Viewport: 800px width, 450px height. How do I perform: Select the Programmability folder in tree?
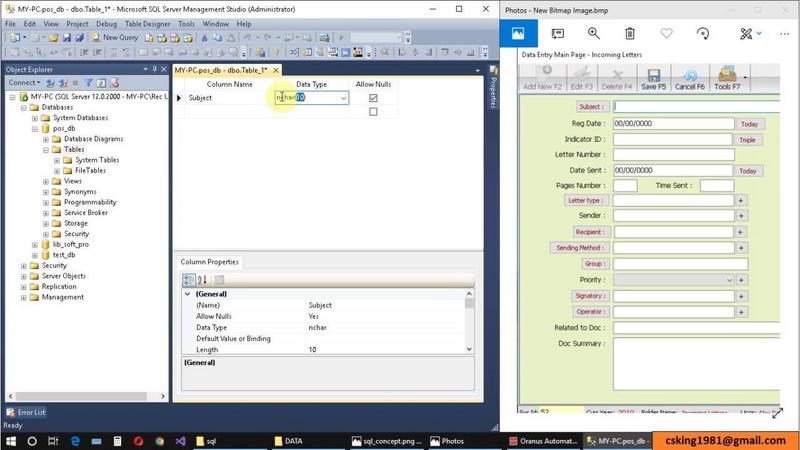point(90,203)
